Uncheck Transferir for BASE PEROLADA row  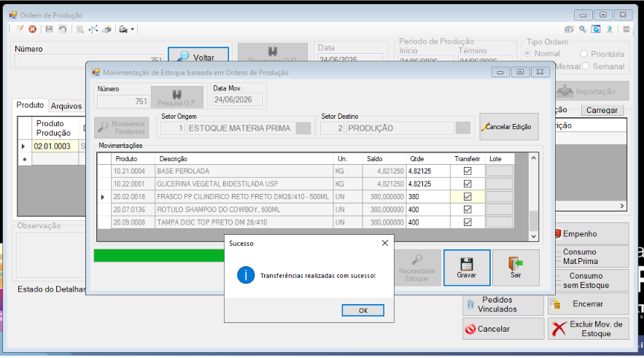click(x=468, y=171)
